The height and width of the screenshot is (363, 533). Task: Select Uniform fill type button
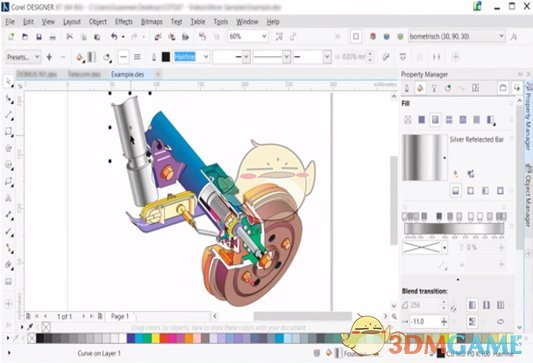pyautogui.click(x=422, y=120)
